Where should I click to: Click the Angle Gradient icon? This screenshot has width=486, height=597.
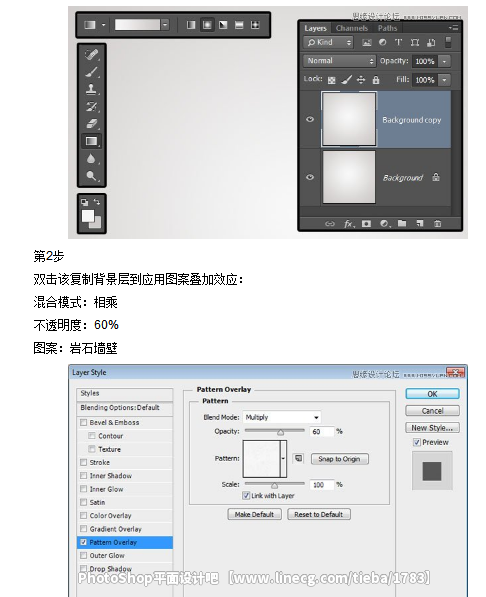click(x=223, y=25)
